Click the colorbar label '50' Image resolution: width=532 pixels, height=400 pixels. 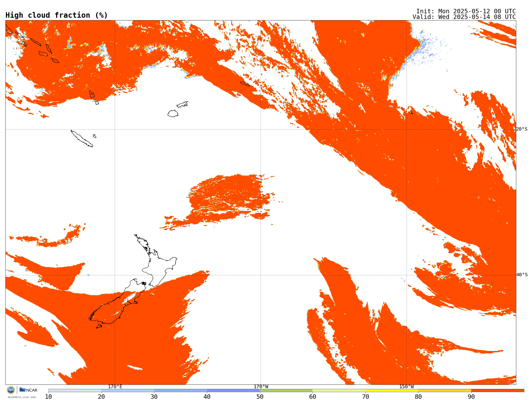tap(260, 397)
